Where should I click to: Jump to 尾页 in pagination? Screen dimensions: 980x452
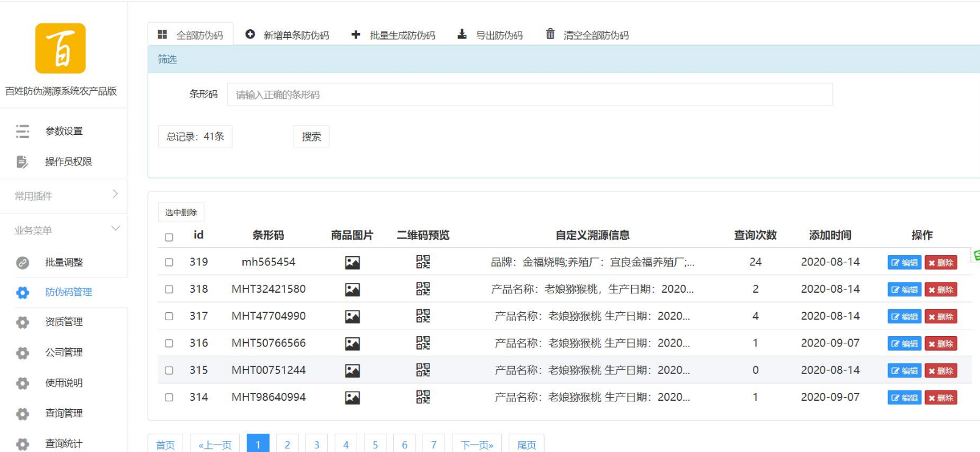[526, 445]
